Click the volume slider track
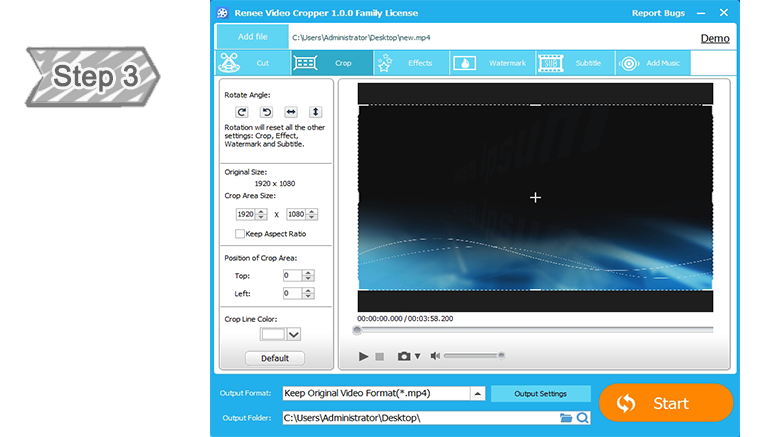This screenshot has height=437, width=765. pos(473,355)
